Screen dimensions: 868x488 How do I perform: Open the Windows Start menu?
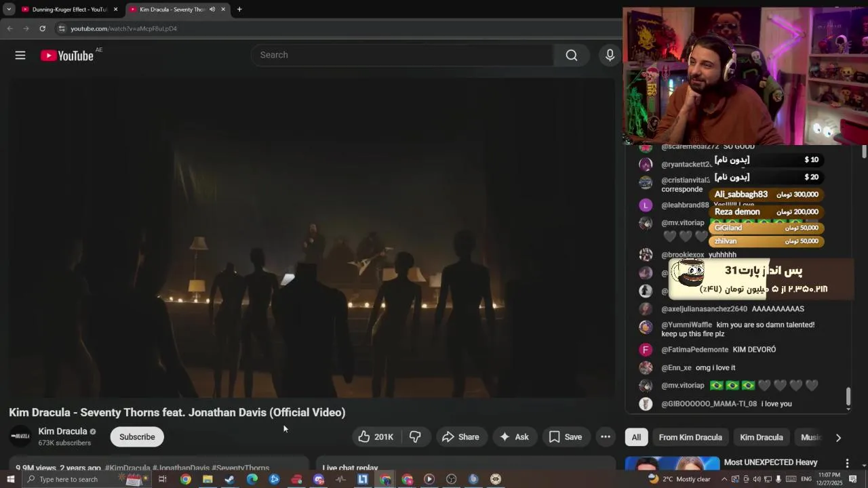click(10, 479)
